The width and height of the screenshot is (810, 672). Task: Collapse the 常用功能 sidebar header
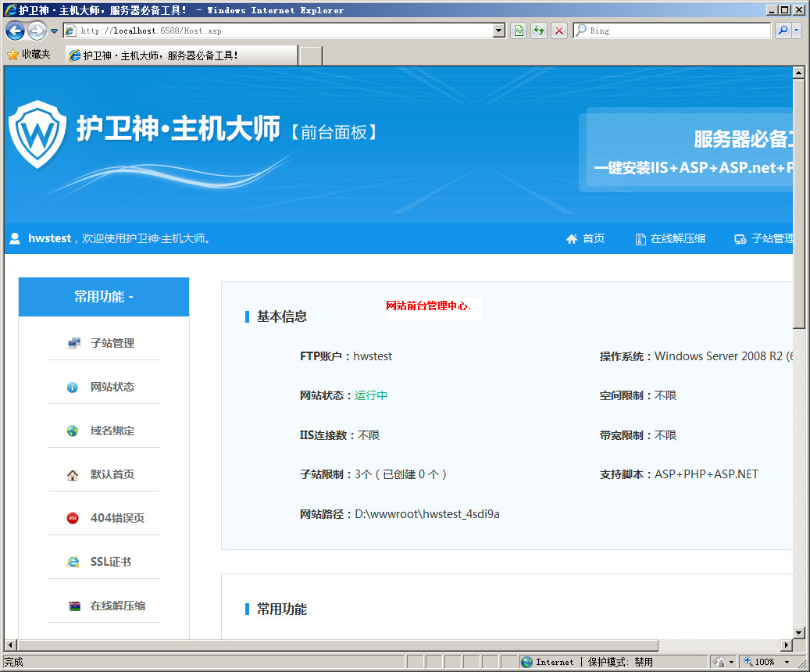pyautogui.click(x=104, y=297)
